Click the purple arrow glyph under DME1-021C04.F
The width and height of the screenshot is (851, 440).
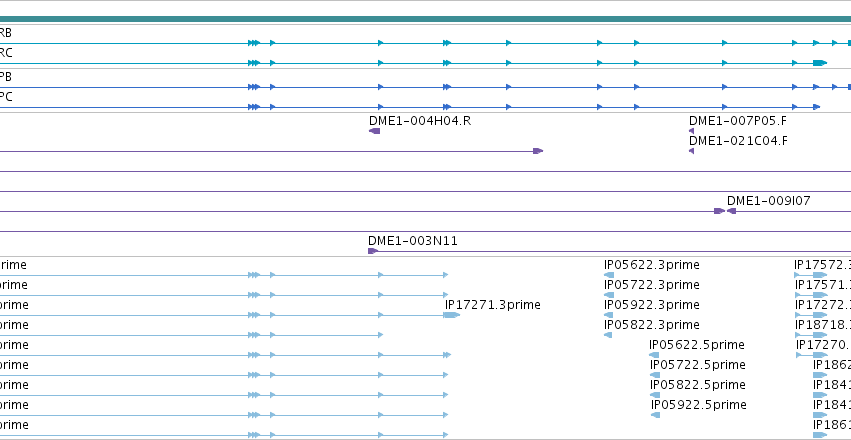point(691,151)
